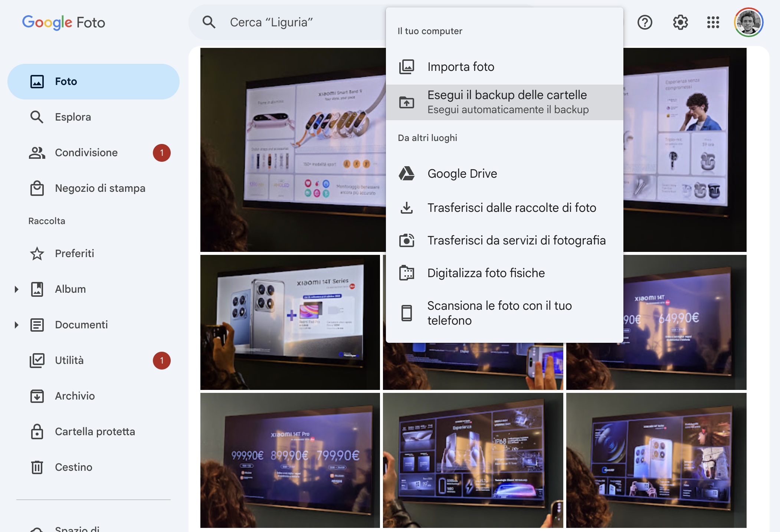Open Archivio section
780x532 pixels.
[94, 396]
